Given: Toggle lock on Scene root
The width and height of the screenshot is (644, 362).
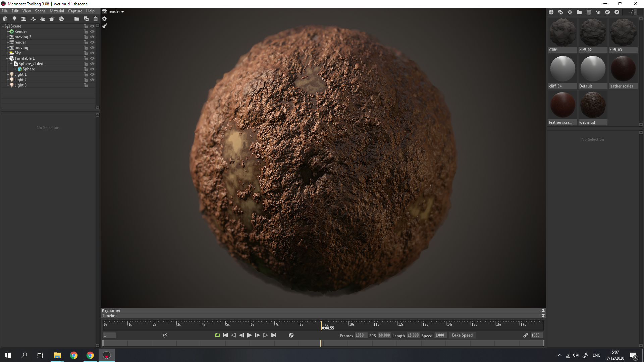Looking at the screenshot, I should (86, 26).
